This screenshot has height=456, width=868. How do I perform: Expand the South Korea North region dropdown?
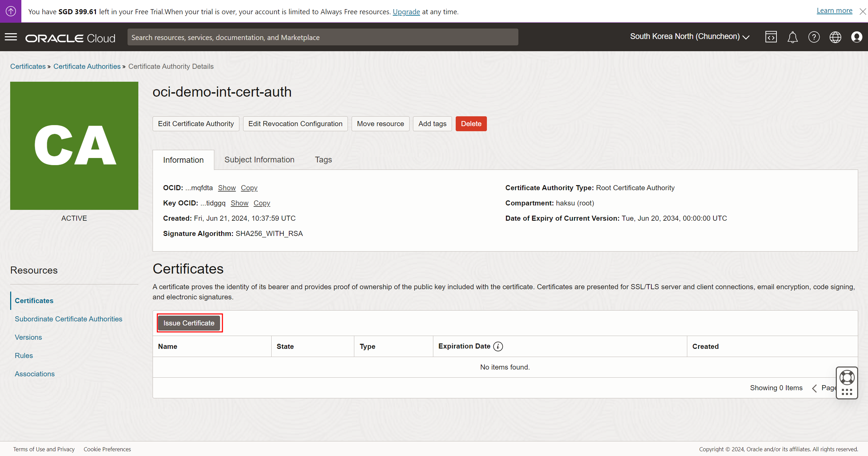coord(689,37)
